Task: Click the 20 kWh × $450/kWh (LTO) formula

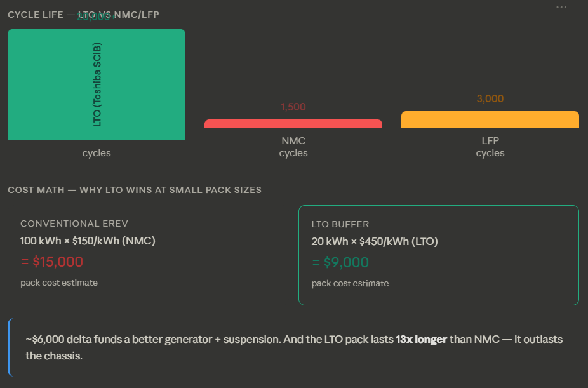Action: click(x=375, y=241)
